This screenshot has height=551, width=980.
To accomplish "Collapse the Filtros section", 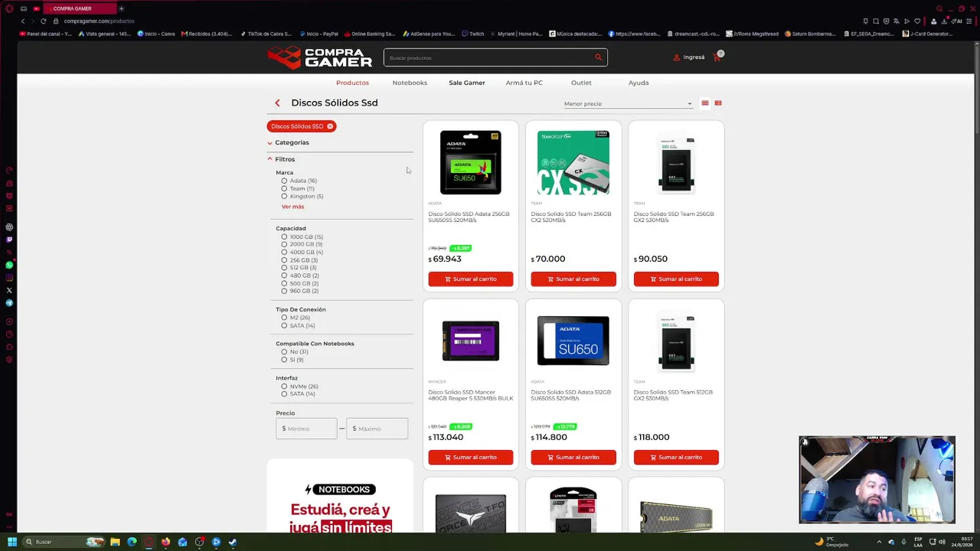I will click(282, 159).
